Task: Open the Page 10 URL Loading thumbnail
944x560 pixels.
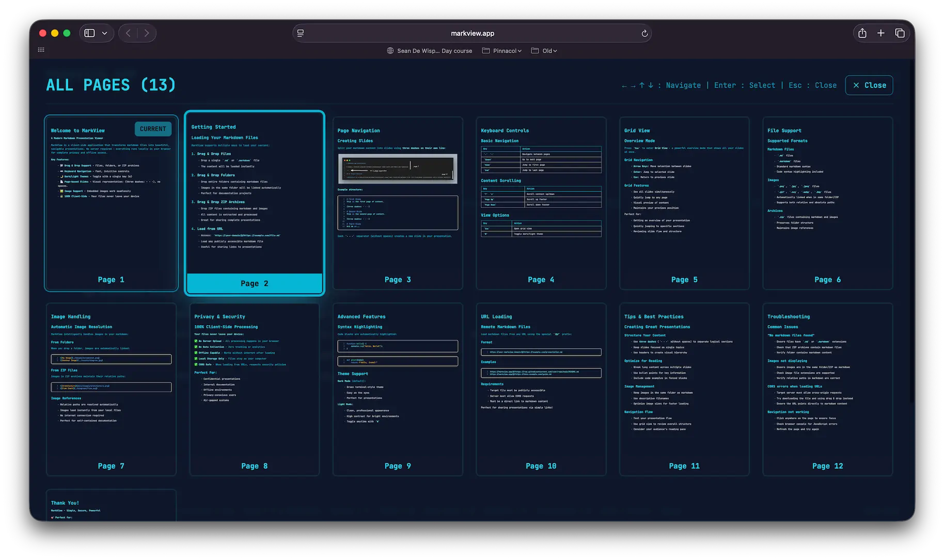Action: [x=541, y=389]
